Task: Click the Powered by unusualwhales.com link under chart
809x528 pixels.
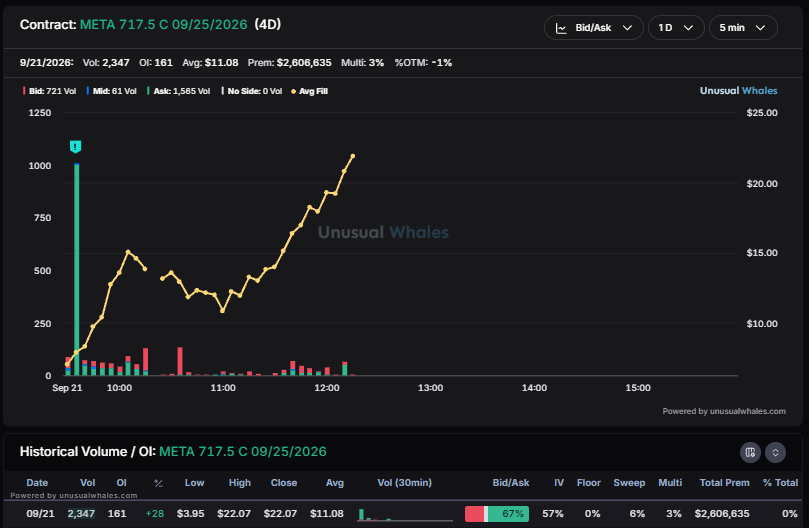Action: pos(724,411)
